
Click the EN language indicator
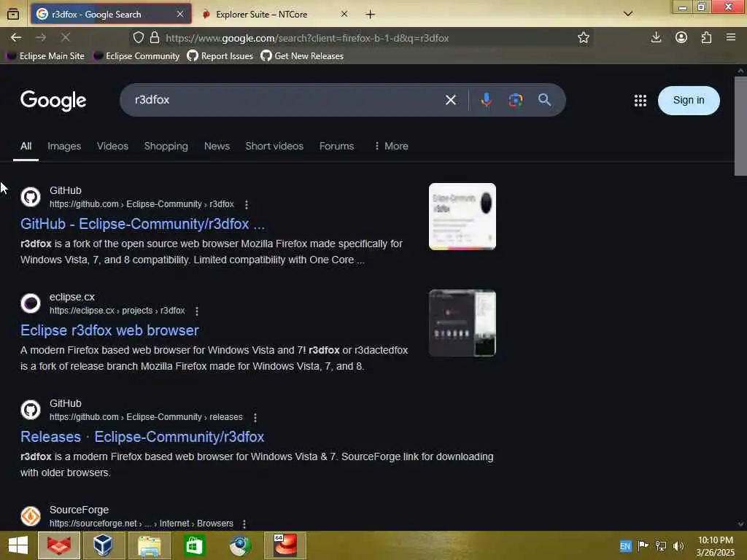tap(625, 546)
